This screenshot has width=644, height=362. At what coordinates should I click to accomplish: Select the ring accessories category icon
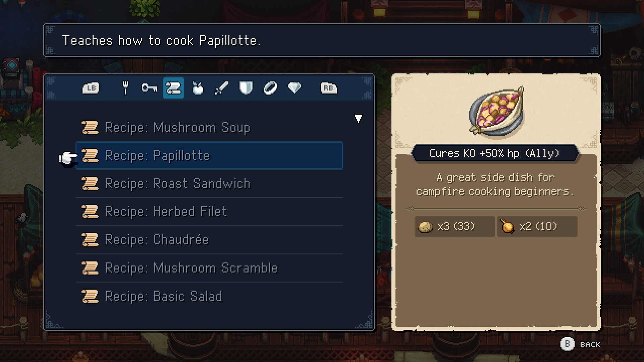coord(270,88)
